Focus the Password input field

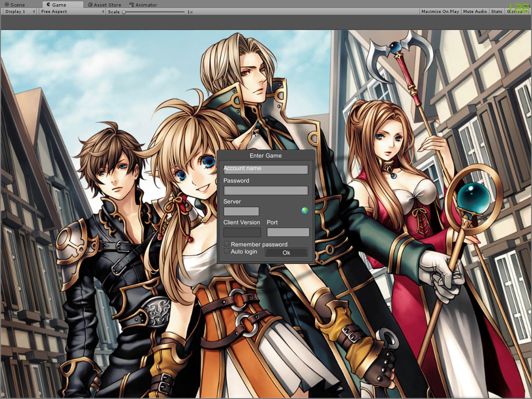(x=266, y=190)
